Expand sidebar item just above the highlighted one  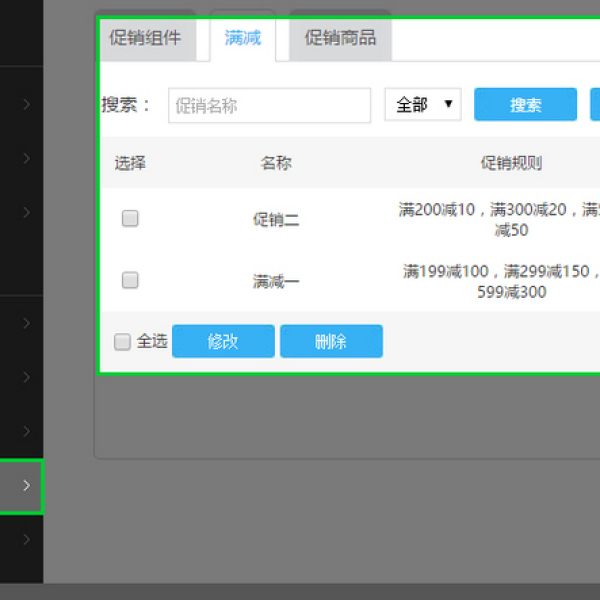[26, 432]
